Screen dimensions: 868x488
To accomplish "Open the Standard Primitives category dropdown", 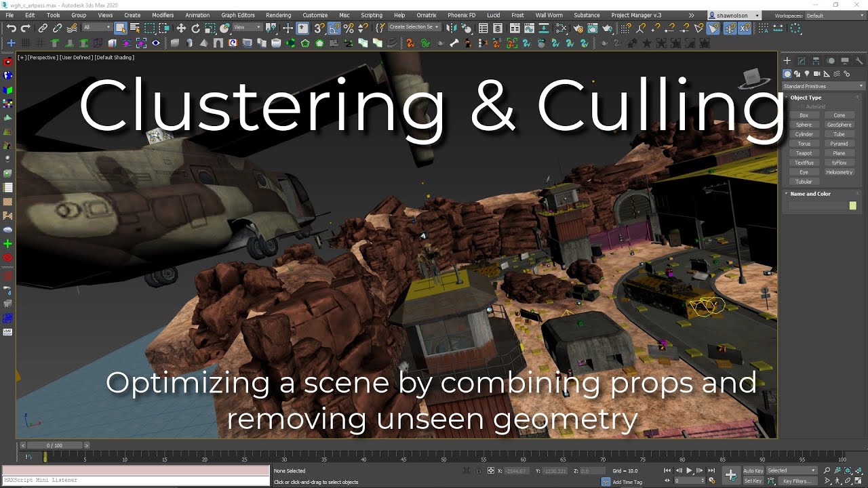I will point(823,86).
